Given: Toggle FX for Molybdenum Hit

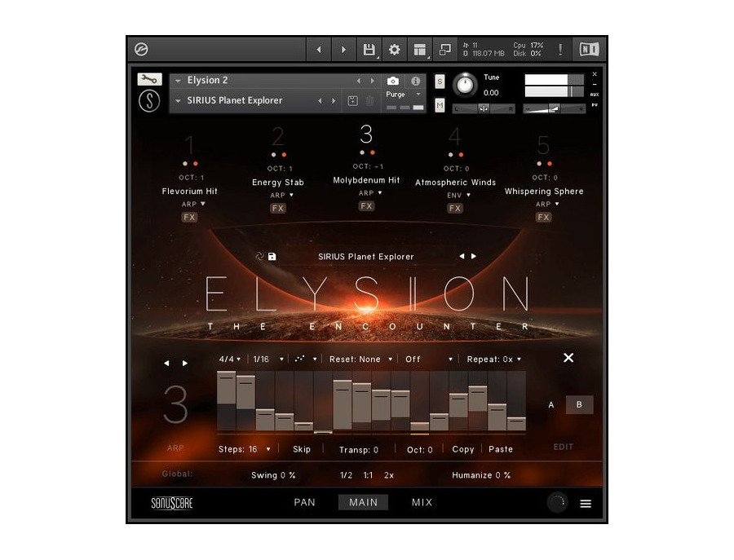Looking at the screenshot, I should coord(366,206).
